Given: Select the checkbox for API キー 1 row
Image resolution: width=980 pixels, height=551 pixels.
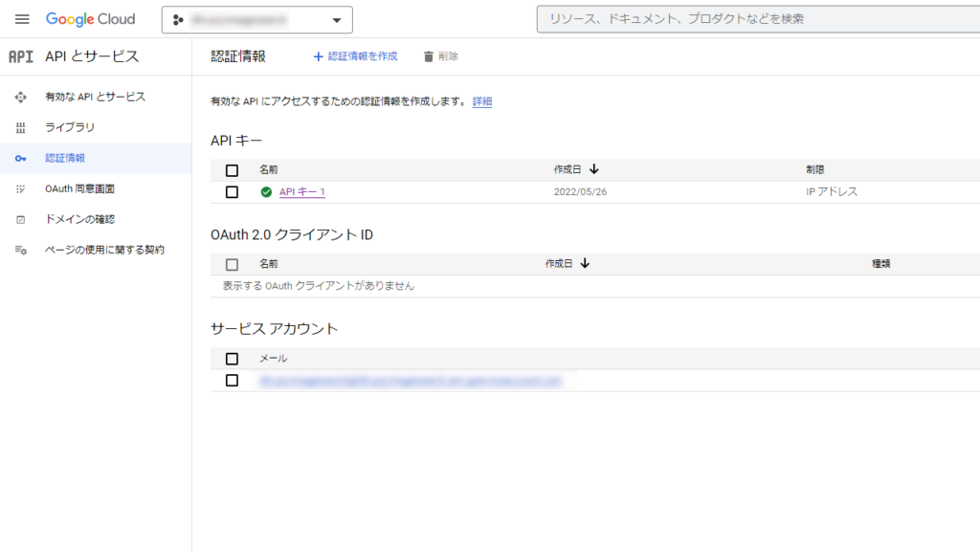Looking at the screenshot, I should tap(231, 191).
